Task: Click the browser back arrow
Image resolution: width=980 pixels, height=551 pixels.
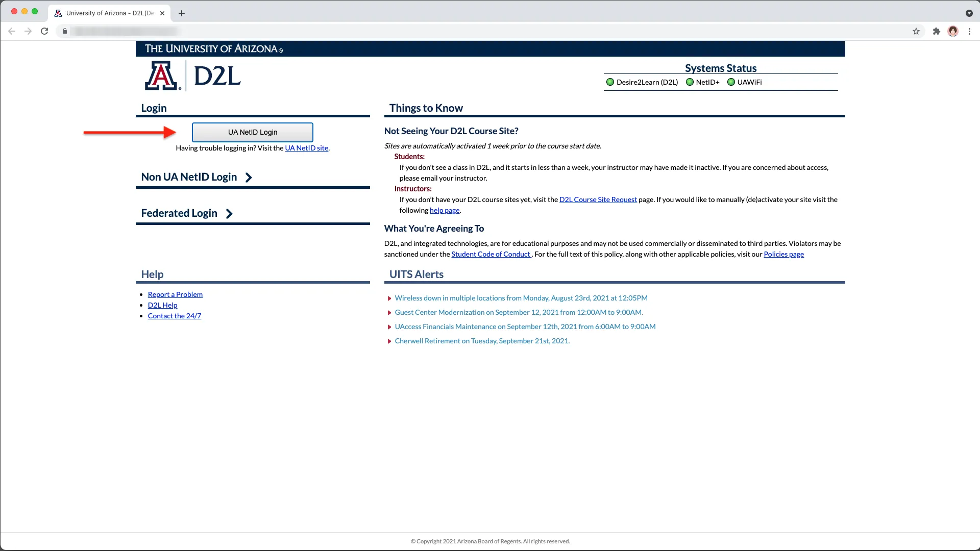Action: tap(12, 31)
